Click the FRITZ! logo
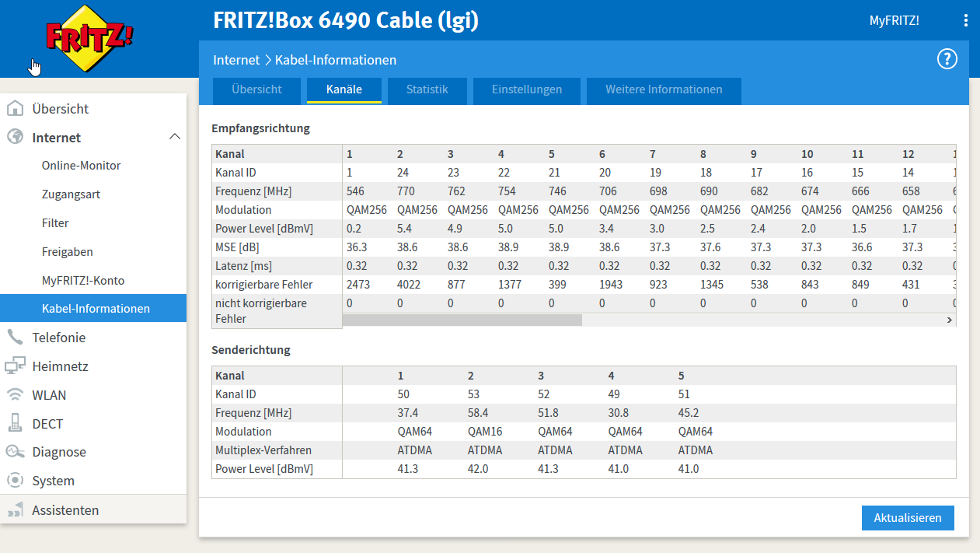980x553 pixels. [x=90, y=38]
